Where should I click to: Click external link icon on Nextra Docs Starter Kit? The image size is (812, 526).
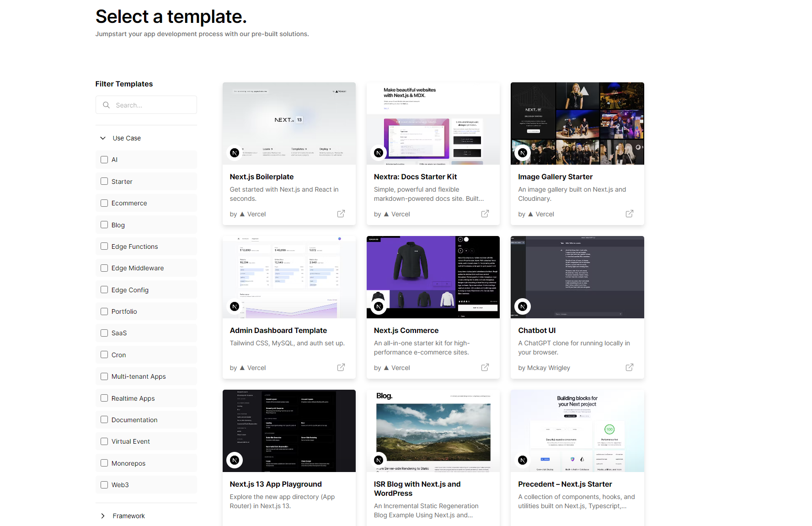(x=485, y=214)
